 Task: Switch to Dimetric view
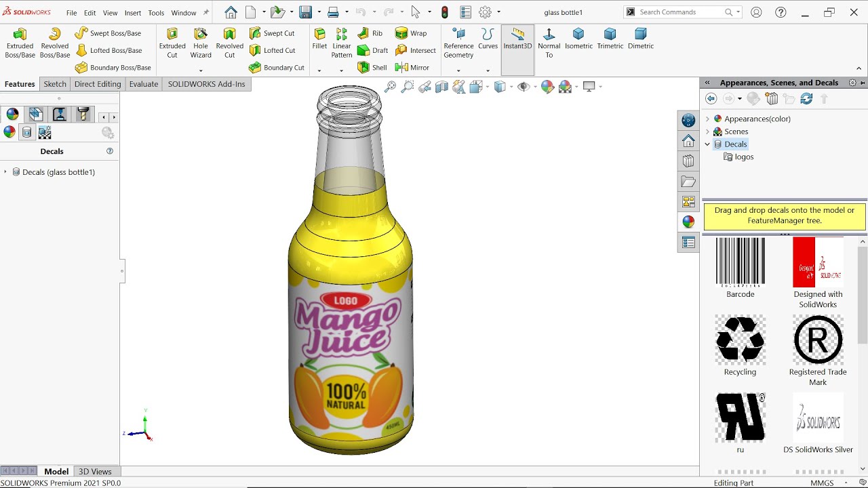tap(641, 39)
